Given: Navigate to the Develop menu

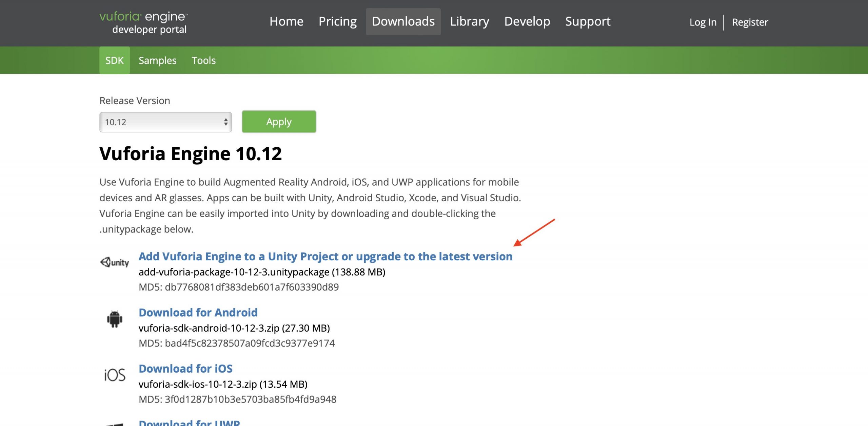Looking at the screenshot, I should [527, 21].
